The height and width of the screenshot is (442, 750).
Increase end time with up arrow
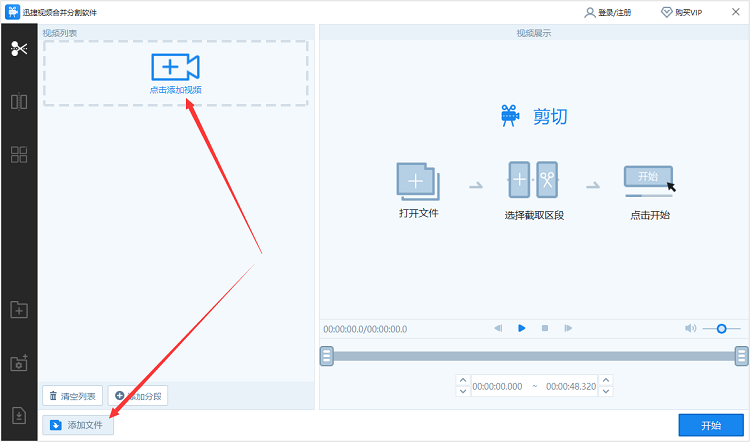pos(606,380)
